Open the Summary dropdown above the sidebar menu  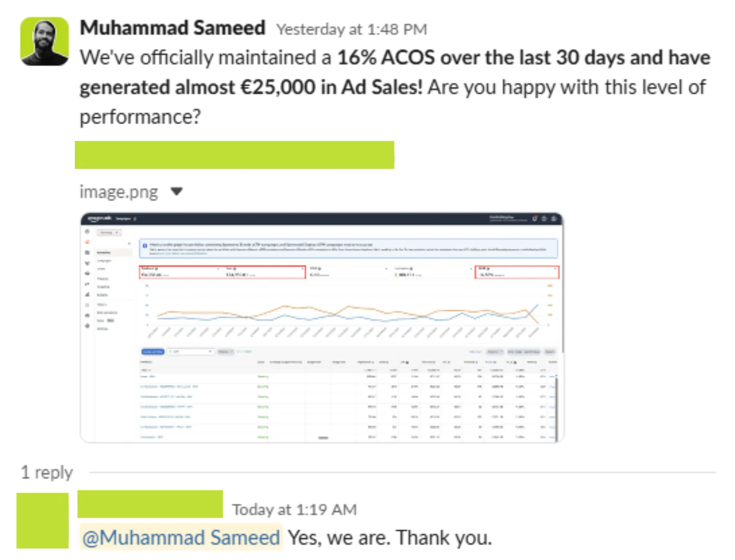[x=109, y=232]
